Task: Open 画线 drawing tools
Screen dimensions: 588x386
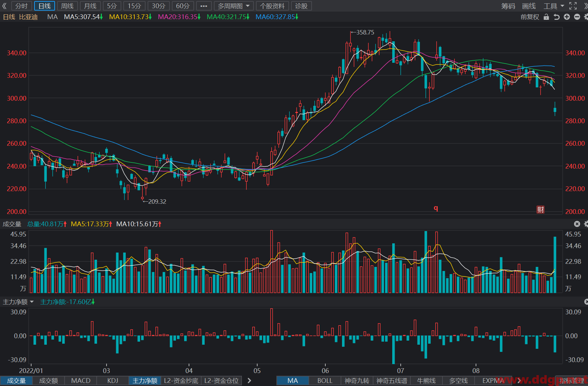Action: (x=529, y=6)
